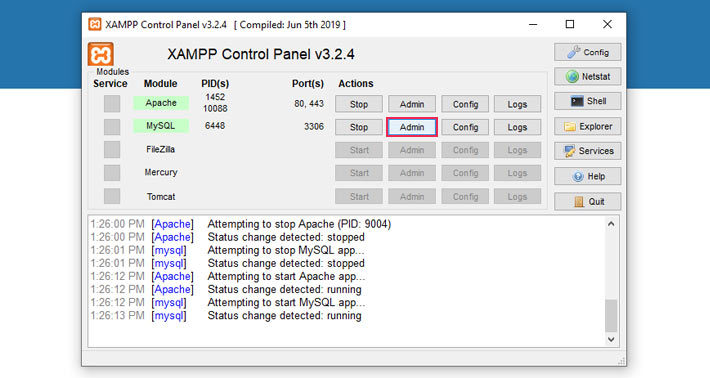Image resolution: width=710 pixels, height=378 pixels.
Task: Click the FileZilla Config button
Action: point(465,150)
